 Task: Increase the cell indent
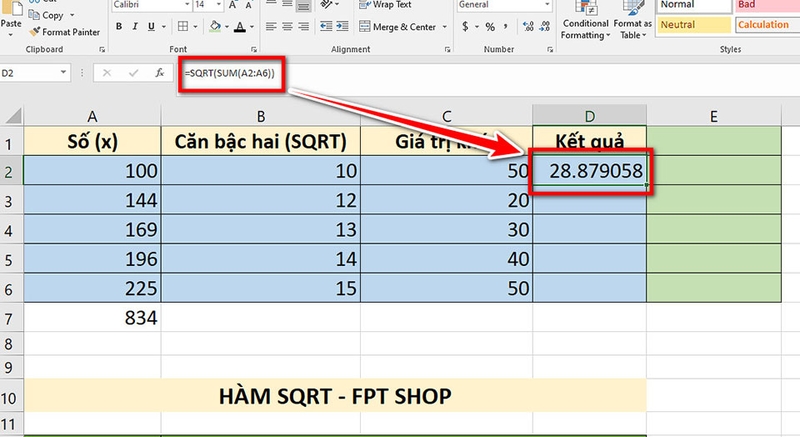342,27
